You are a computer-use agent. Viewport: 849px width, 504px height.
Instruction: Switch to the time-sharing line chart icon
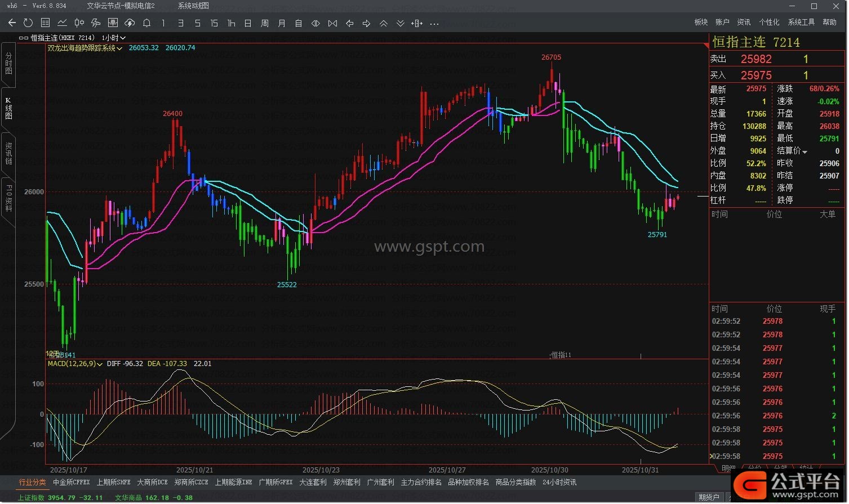click(63, 23)
